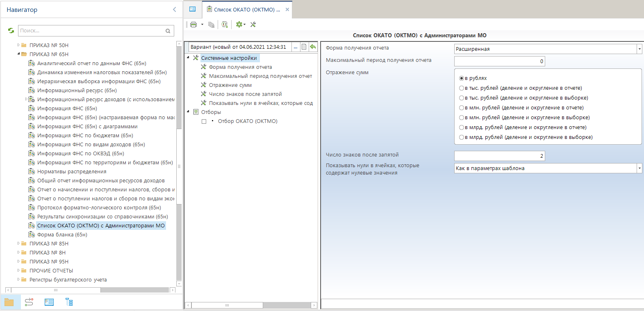Switch to the Список ОКАТО (ОКТМО) tab
The width and height of the screenshot is (644, 311).
tap(247, 9)
